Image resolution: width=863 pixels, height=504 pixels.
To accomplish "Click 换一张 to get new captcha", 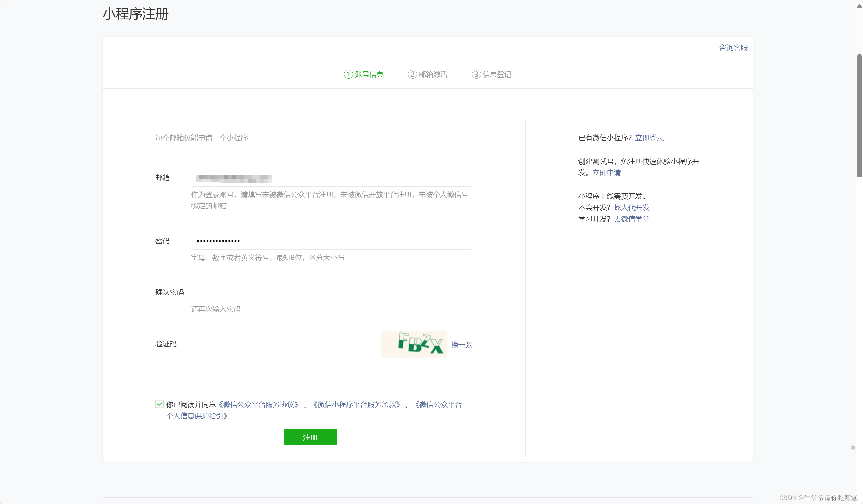I will pyautogui.click(x=462, y=345).
